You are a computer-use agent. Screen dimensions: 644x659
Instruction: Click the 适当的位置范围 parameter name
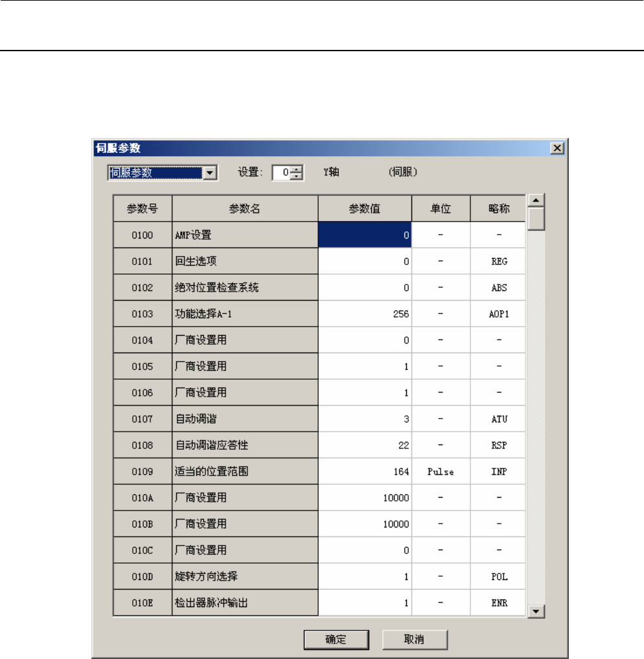point(245,472)
